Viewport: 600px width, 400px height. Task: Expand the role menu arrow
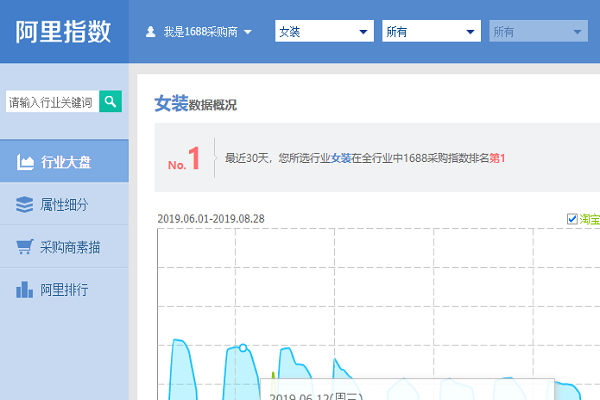(248, 32)
